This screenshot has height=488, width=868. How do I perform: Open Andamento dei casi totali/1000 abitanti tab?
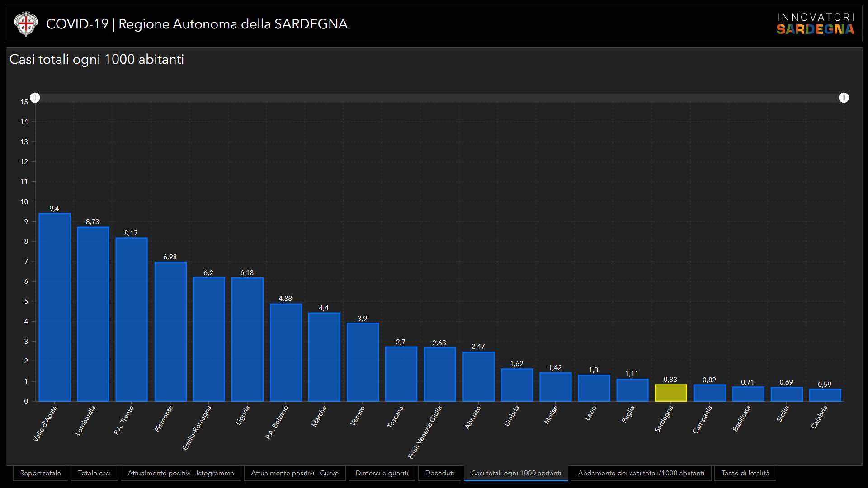point(641,473)
